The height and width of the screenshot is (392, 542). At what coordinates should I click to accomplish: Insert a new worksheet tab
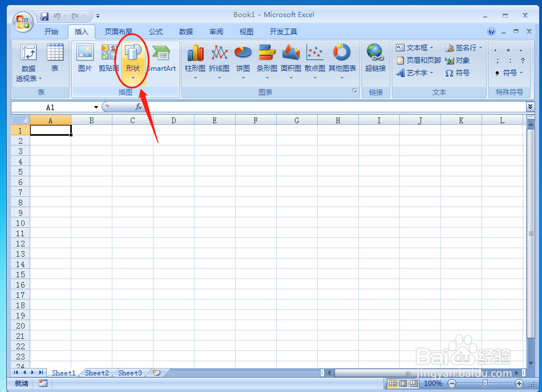click(x=156, y=373)
